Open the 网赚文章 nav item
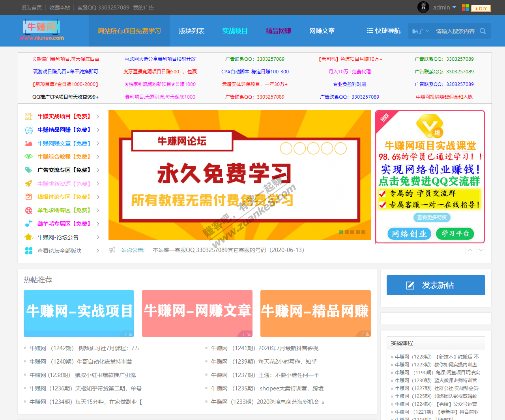 click(322, 31)
